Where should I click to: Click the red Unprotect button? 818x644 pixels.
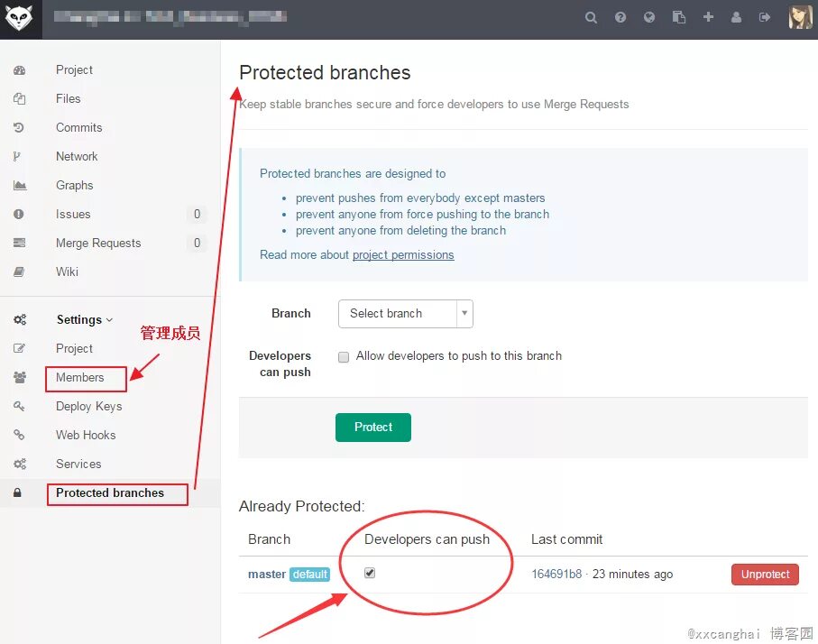point(765,575)
